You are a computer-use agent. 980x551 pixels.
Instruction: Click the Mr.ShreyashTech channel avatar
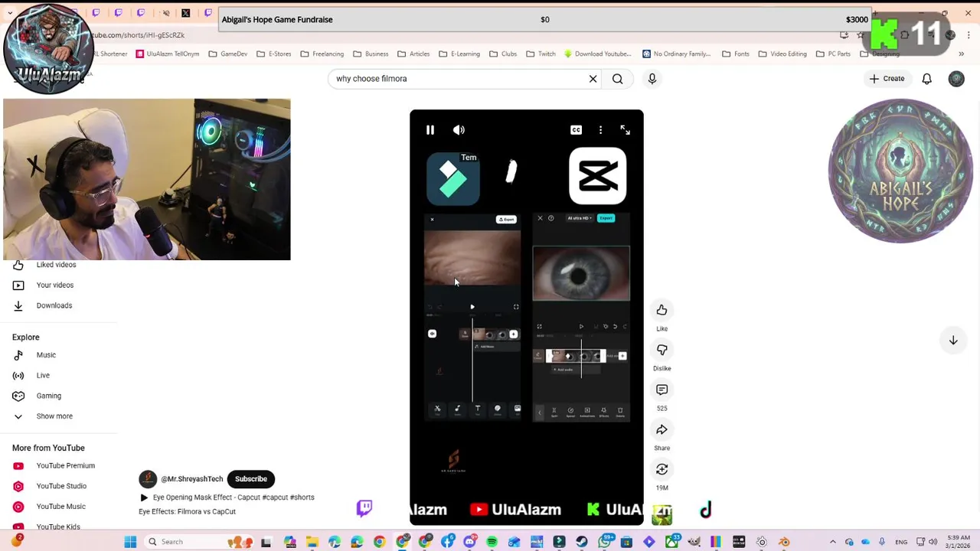(148, 479)
